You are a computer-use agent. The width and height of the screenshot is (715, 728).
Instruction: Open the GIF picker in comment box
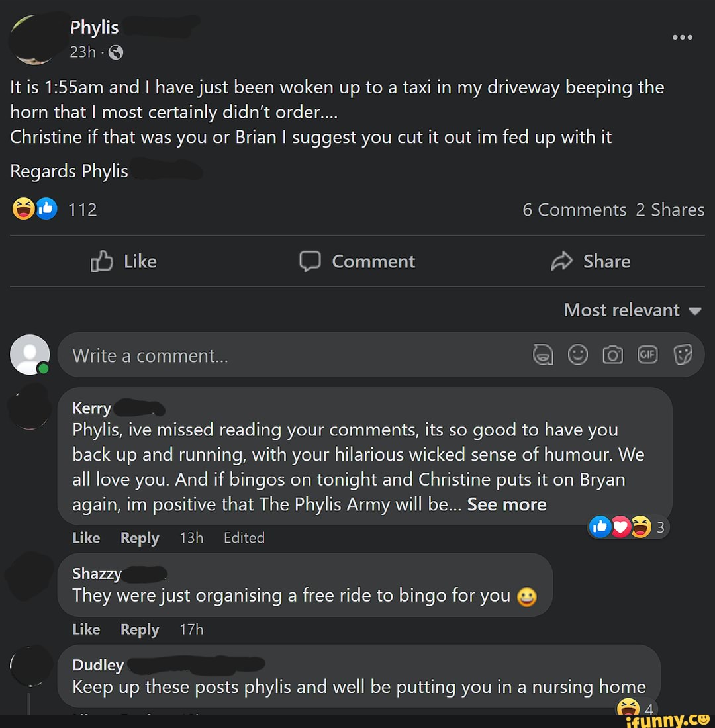(647, 356)
